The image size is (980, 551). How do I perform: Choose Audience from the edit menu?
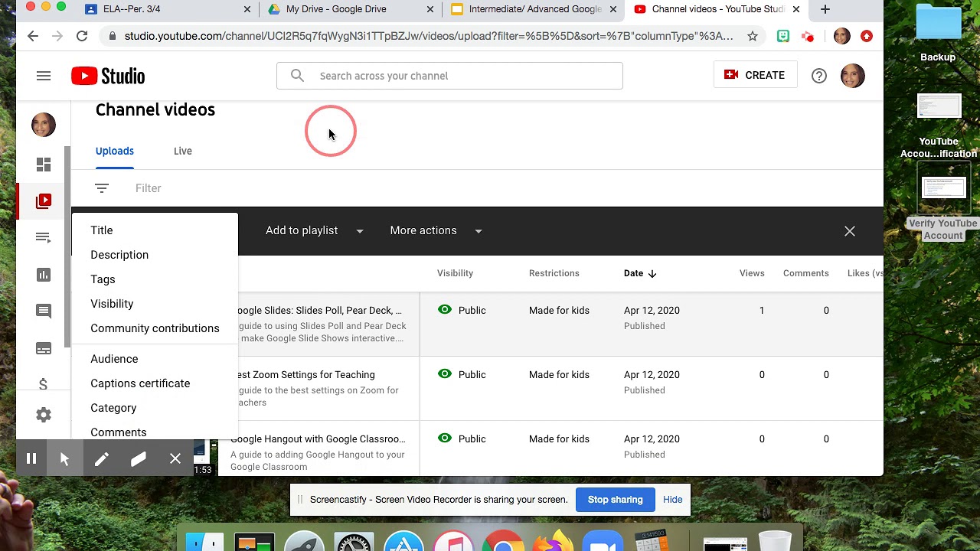pos(155,359)
